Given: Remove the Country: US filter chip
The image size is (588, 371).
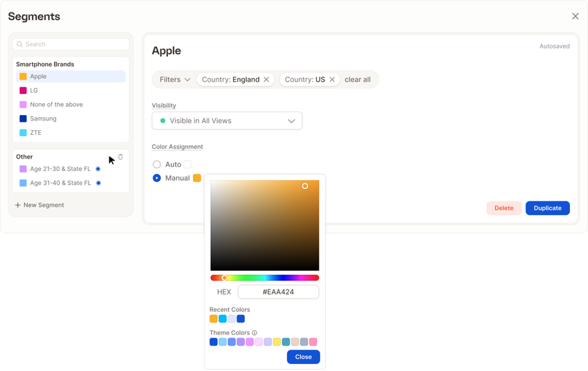Looking at the screenshot, I should coord(332,80).
